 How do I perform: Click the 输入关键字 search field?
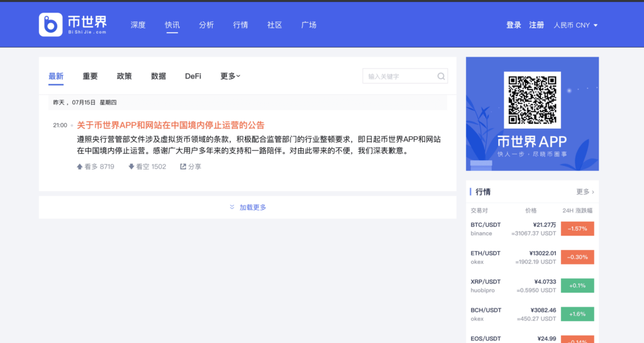point(405,76)
